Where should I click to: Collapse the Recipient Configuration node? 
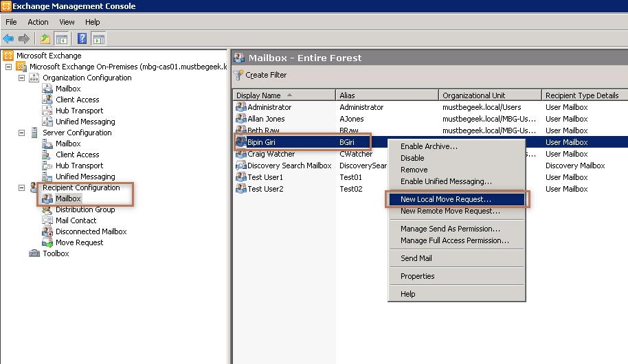point(21,187)
